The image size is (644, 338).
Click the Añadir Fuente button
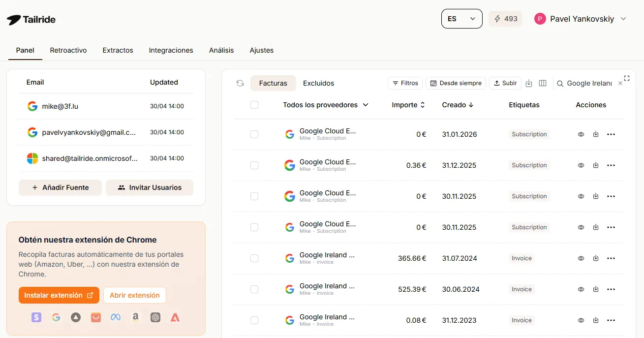tap(60, 187)
